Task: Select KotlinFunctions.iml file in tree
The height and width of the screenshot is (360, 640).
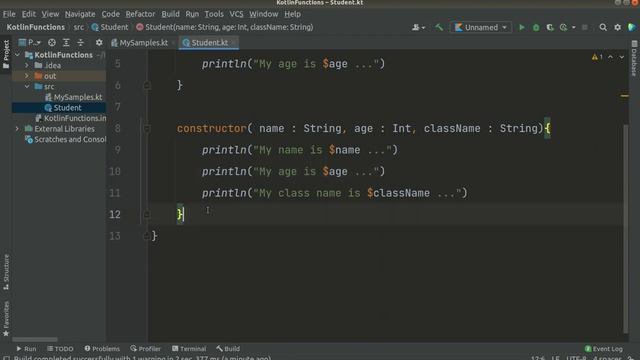Action: [x=71, y=118]
